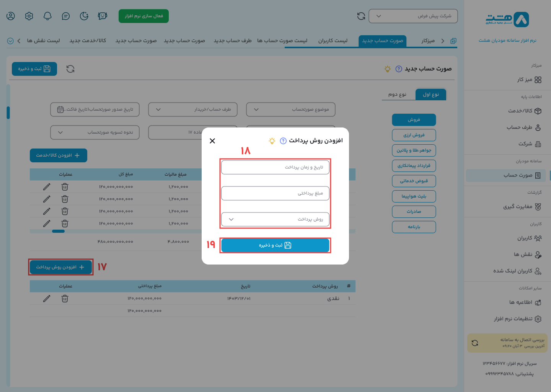Select فروش ارزی invoice category

click(x=414, y=135)
